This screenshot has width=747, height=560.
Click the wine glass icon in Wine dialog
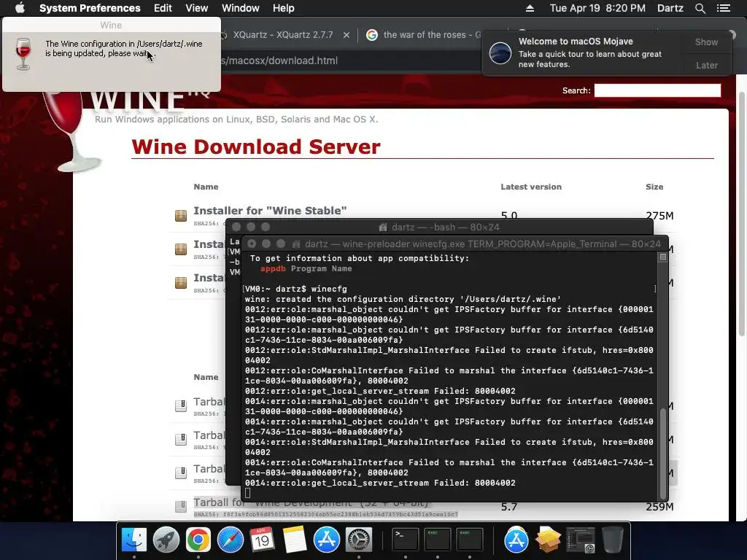pos(23,54)
